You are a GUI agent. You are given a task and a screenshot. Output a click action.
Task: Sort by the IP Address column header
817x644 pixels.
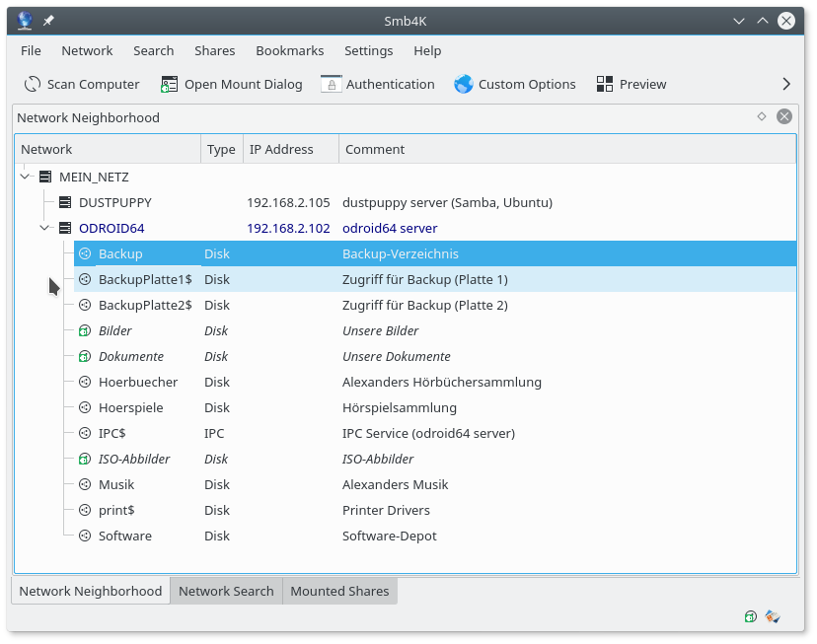[x=281, y=150]
